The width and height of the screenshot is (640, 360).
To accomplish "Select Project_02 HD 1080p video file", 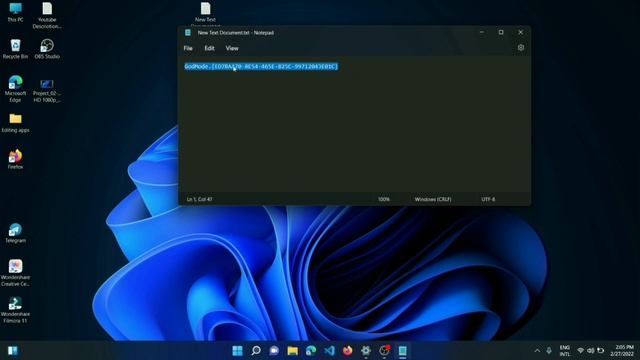I will coord(47,91).
